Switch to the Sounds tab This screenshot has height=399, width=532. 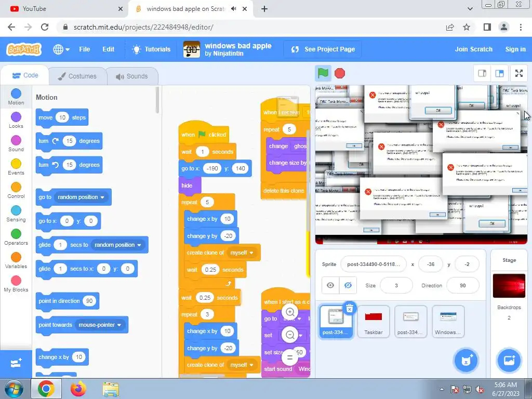pyautogui.click(x=132, y=76)
